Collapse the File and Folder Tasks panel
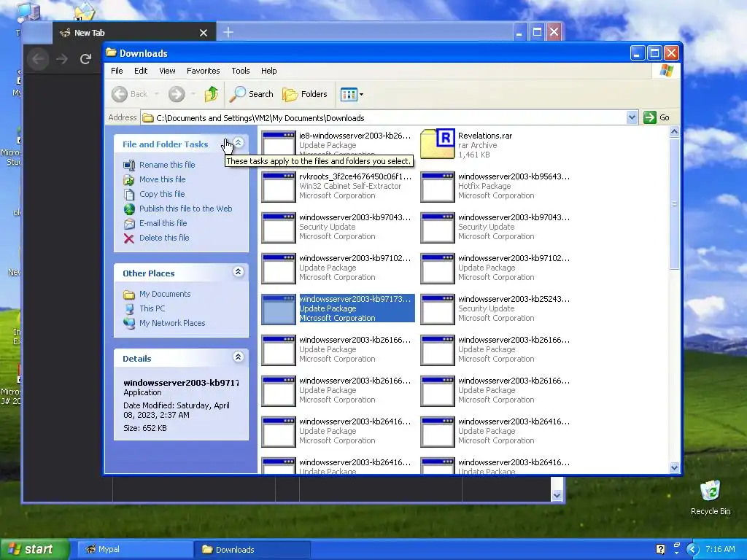This screenshot has height=560, width=747. [239, 143]
